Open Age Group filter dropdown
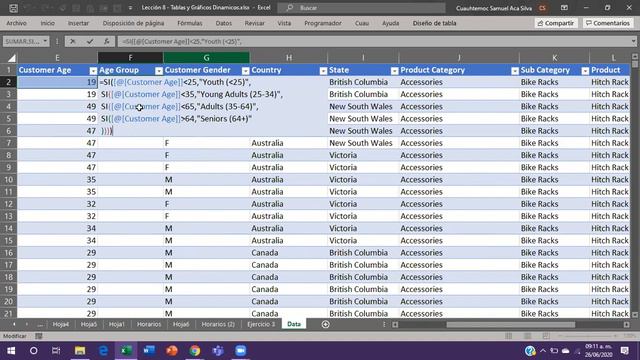This screenshot has height=360, width=640. tap(159, 71)
